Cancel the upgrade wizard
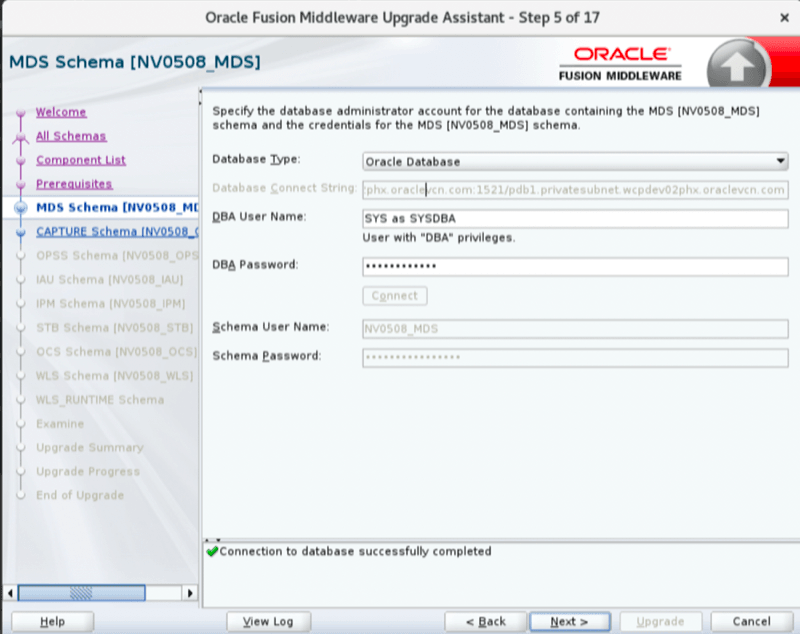Viewport: 800px width, 634px height. pyautogui.click(x=752, y=621)
